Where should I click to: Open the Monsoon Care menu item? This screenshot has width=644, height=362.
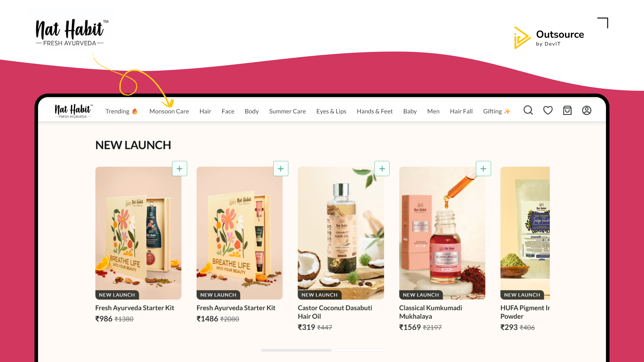click(x=169, y=111)
